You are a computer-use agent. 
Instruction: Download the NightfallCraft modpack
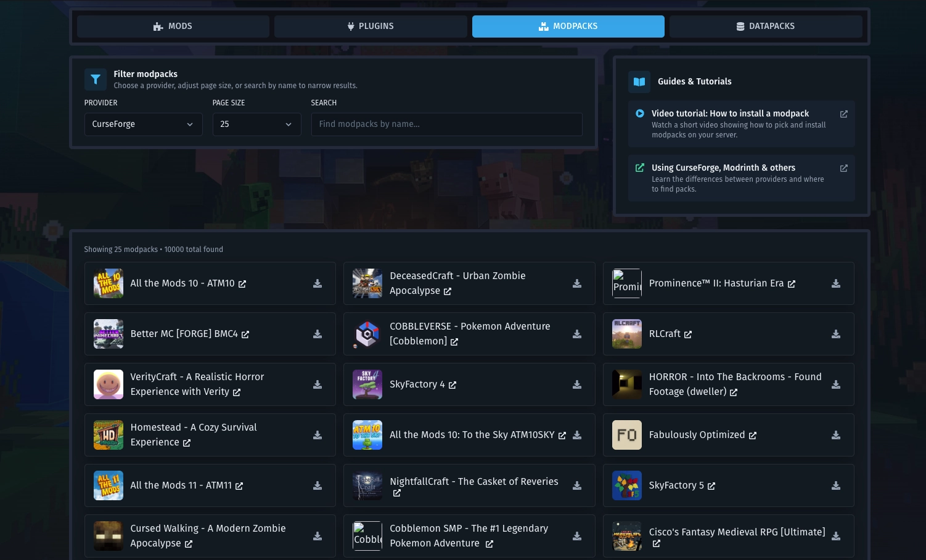click(x=577, y=485)
